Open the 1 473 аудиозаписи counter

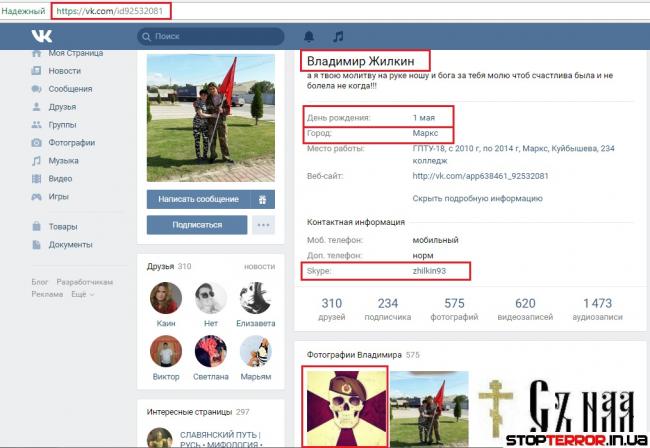(x=597, y=309)
